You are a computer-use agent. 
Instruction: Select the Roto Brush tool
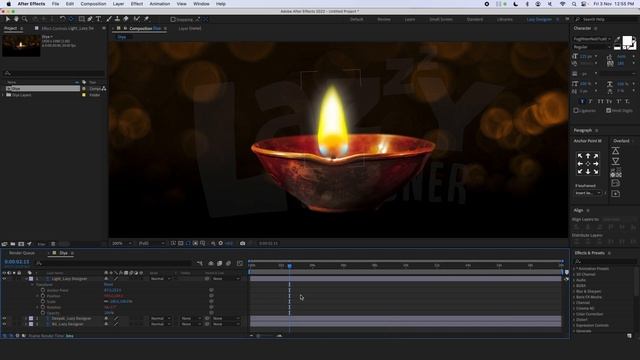click(x=136, y=19)
